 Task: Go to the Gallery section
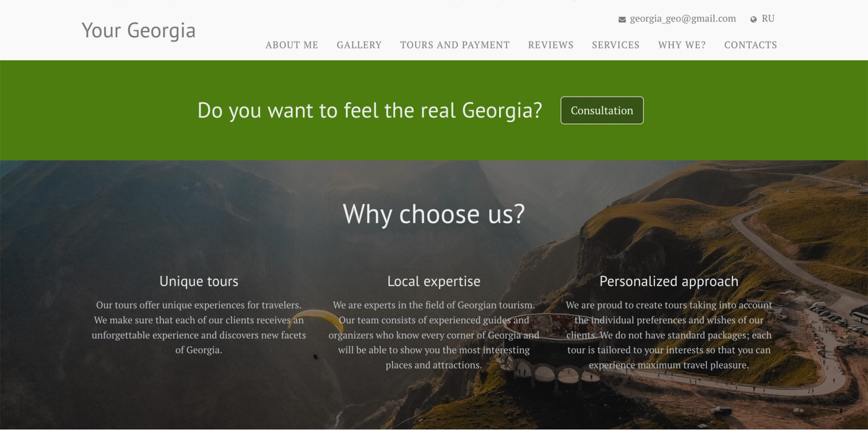[359, 45]
